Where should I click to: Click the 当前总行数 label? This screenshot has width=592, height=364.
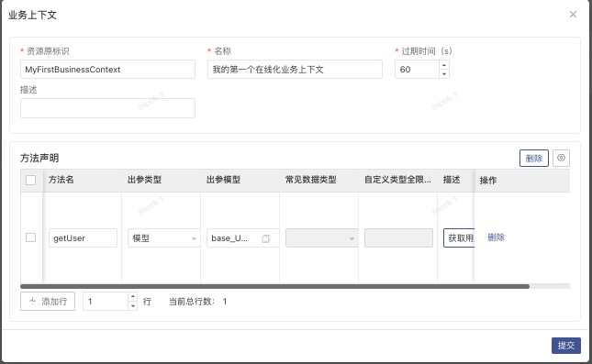[192, 302]
